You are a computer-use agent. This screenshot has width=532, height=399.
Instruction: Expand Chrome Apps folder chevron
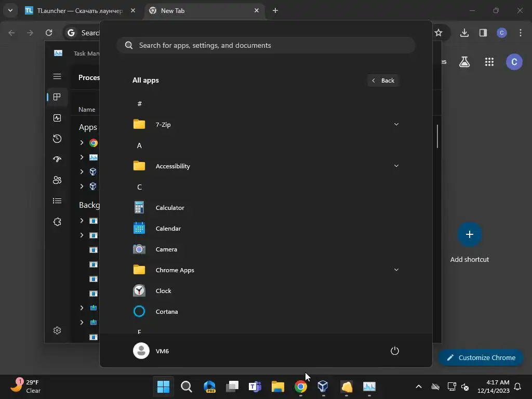pyautogui.click(x=396, y=270)
